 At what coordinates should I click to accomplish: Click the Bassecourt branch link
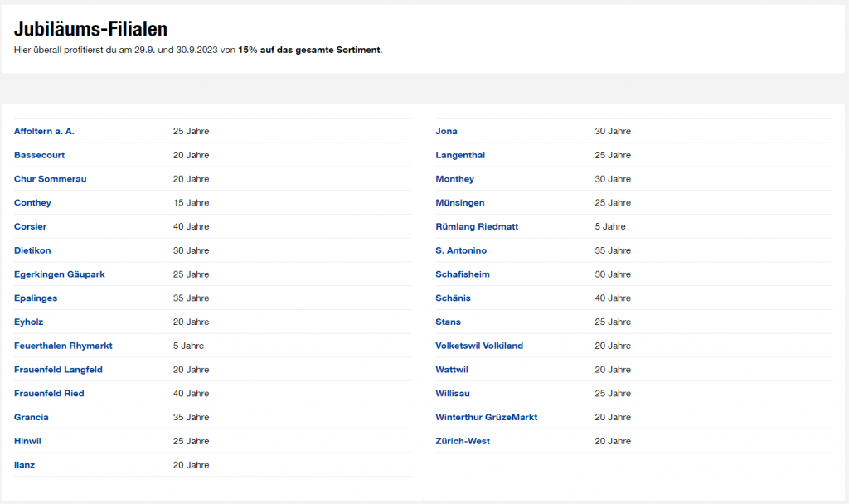point(39,155)
